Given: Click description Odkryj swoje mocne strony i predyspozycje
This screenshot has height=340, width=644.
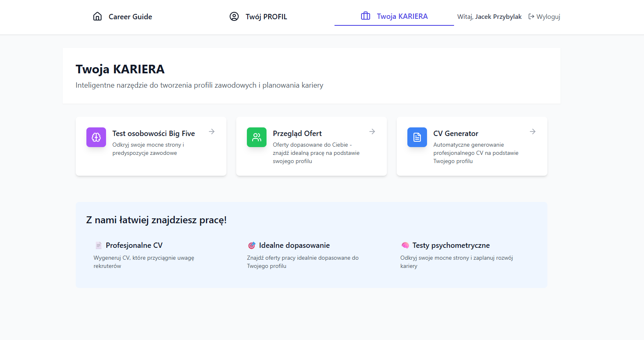Looking at the screenshot, I should [x=148, y=149].
